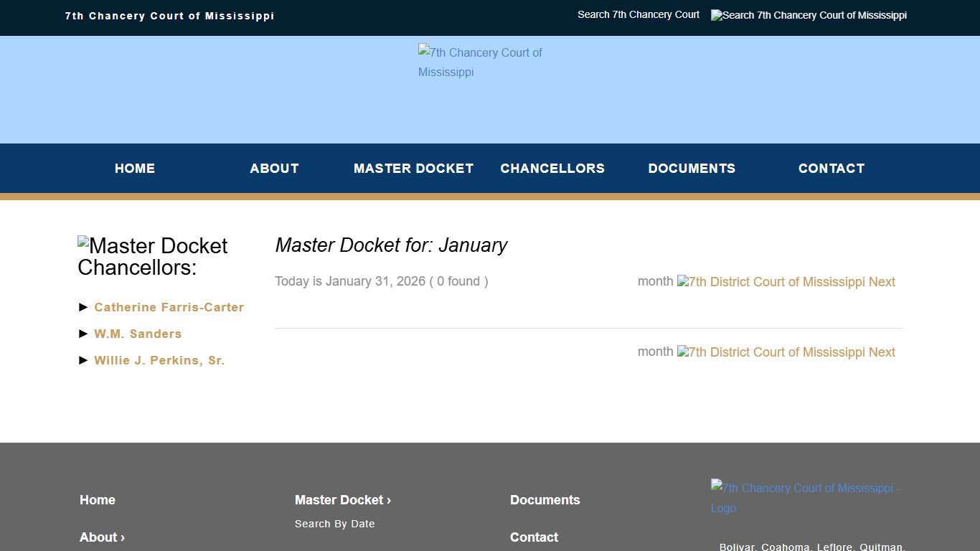Click the arrow icon beside W.M. Sanders
980x551 pixels.
click(83, 334)
